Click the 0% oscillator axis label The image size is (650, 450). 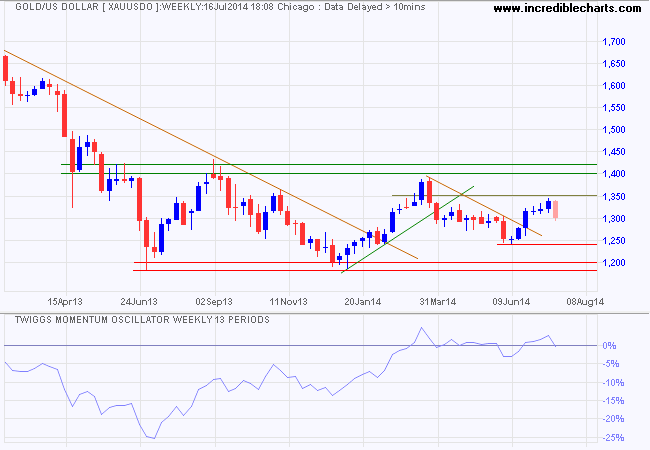[x=609, y=346]
